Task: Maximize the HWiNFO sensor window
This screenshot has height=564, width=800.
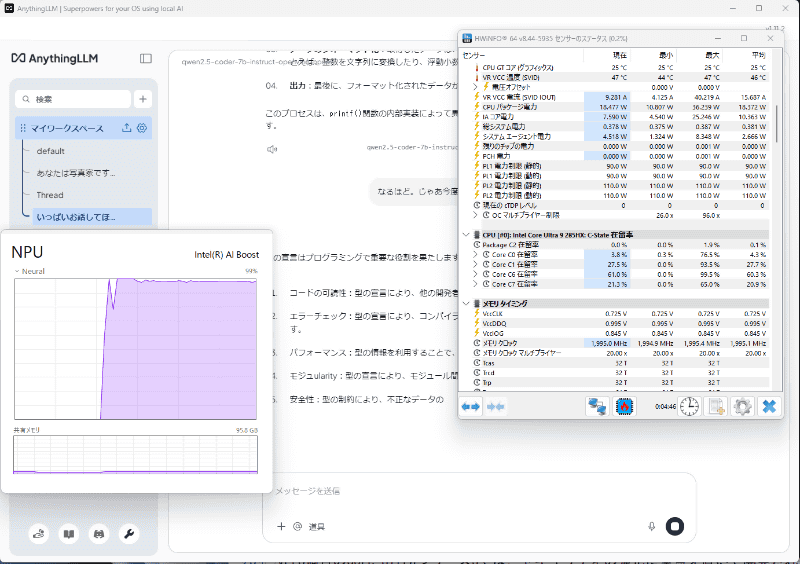Action: point(744,39)
